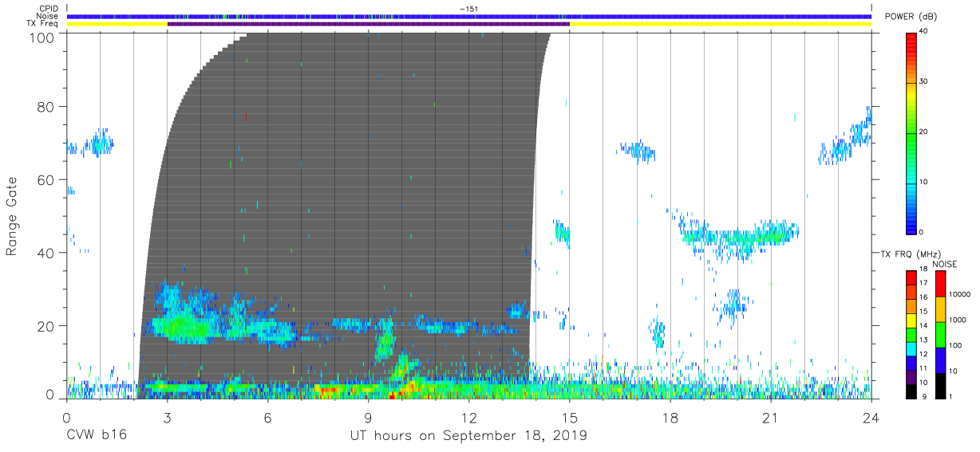The height and width of the screenshot is (452, 980).
Task: Click 'UT hours on September 18, 2019' title
Action: tap(468, 436)
